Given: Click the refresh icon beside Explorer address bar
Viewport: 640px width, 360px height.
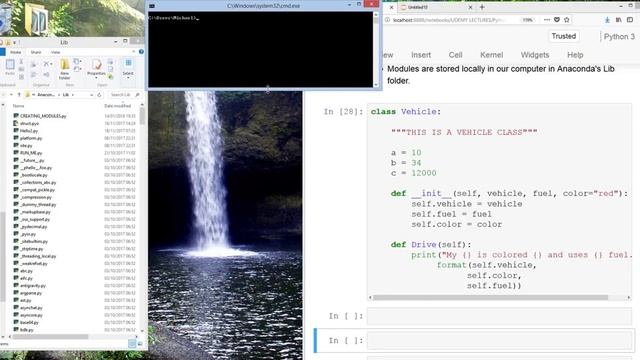Looking at the screenshot, I should click(x=99, y=95).
